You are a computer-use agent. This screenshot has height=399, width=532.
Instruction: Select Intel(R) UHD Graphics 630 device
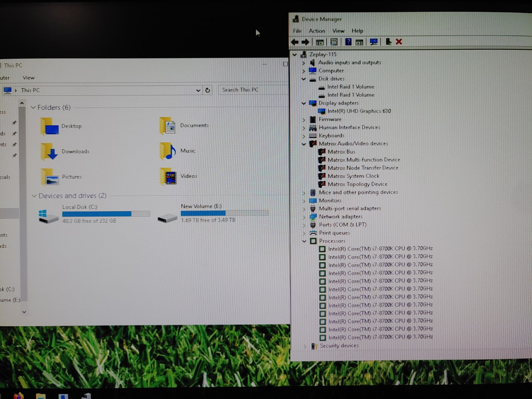click(359, 111)
